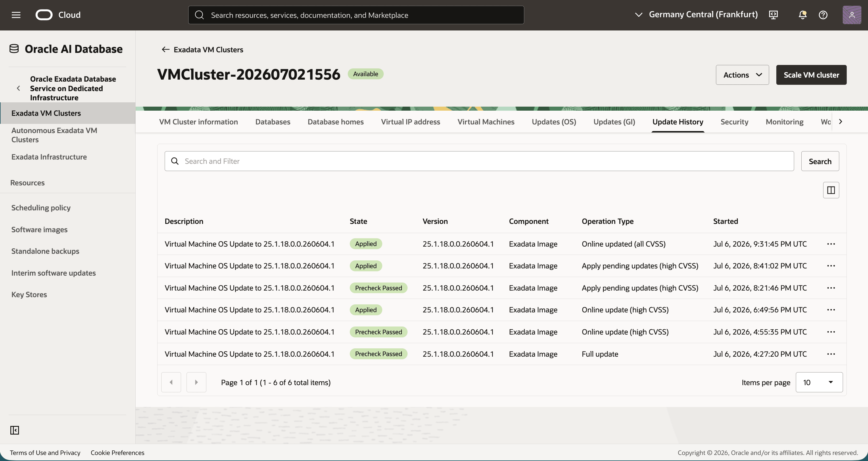Click the Search button
The height and width of the screenshot is (461, 868).
pyautogui.click(x=820, y=161)
